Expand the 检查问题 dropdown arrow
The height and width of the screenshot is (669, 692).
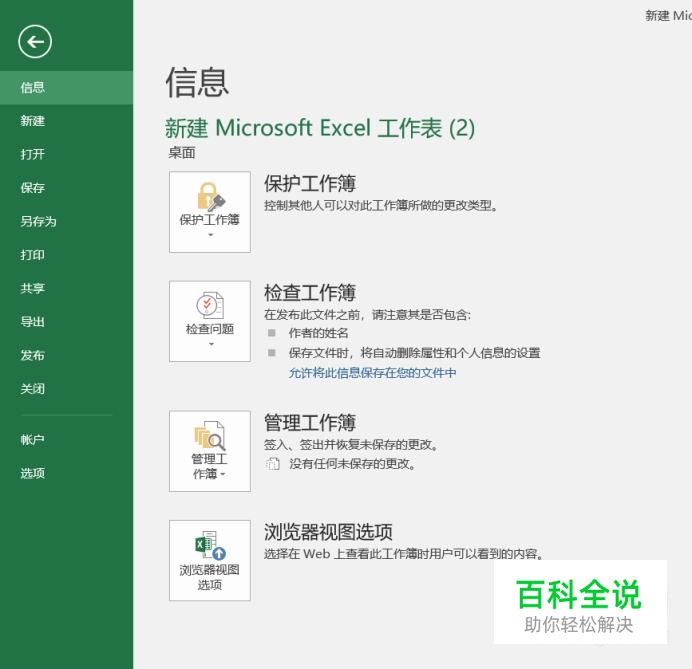click(211, 344)
